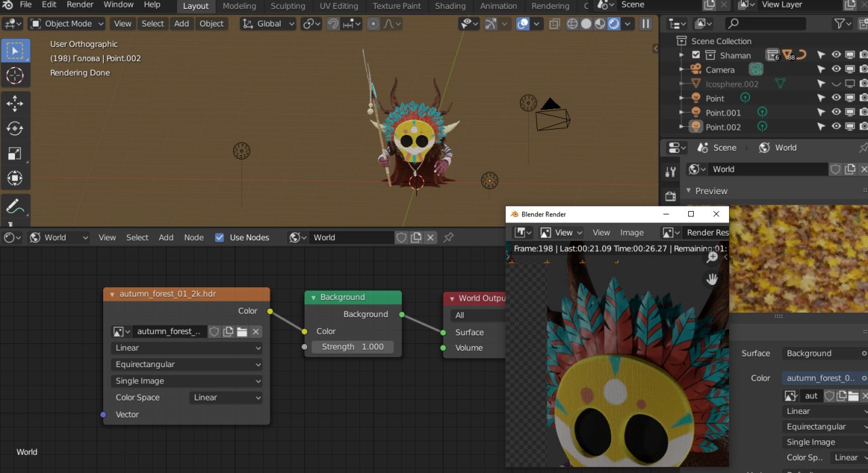This screenshot has height=473, width=868.
Task: Hide Camera in viewport via eye icon
Action: [x=836, y=69]
